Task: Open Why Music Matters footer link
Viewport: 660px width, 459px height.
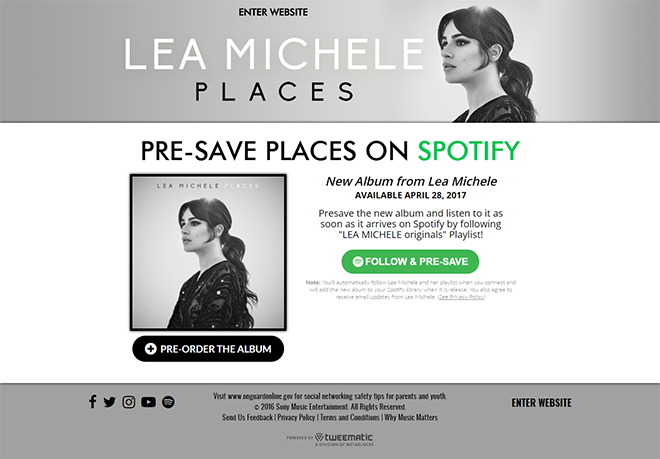Action: click(411, 417)
